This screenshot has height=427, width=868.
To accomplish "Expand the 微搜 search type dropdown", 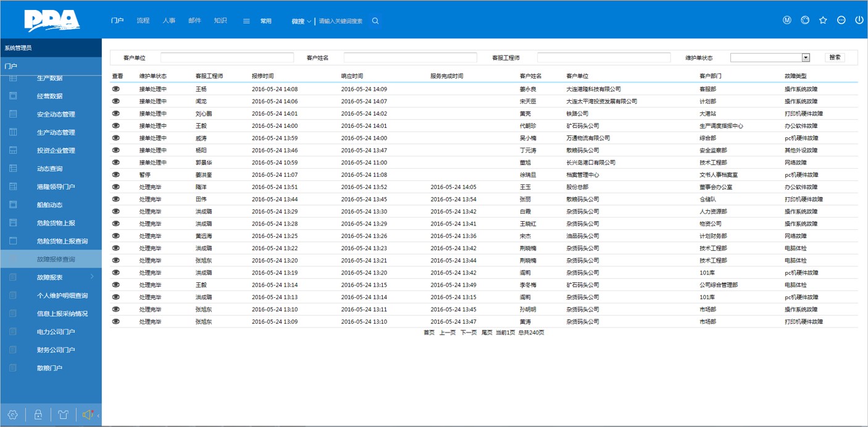I will (x=302, y=21).
